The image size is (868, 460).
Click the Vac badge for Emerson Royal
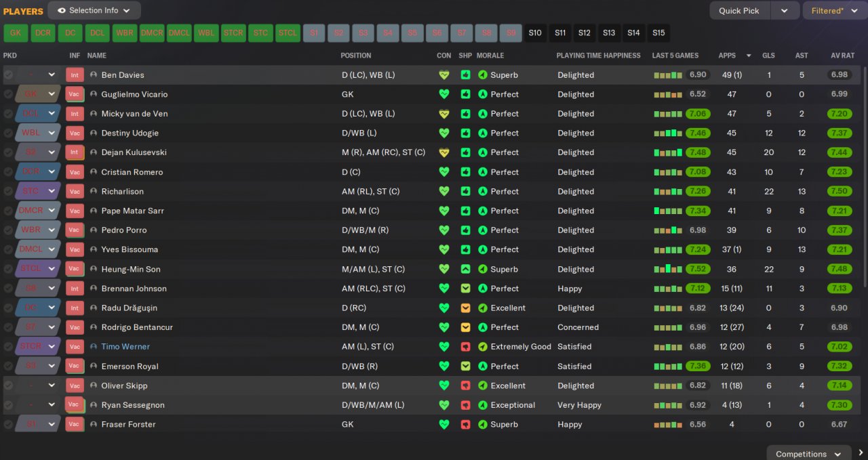(75, 367)
